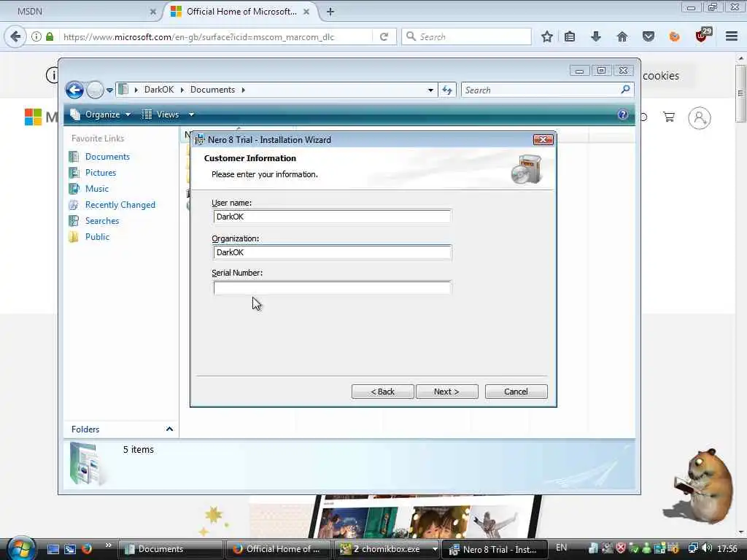
Task: Open Firefox downloads arrow icon
Action: [x=595, y=36]
